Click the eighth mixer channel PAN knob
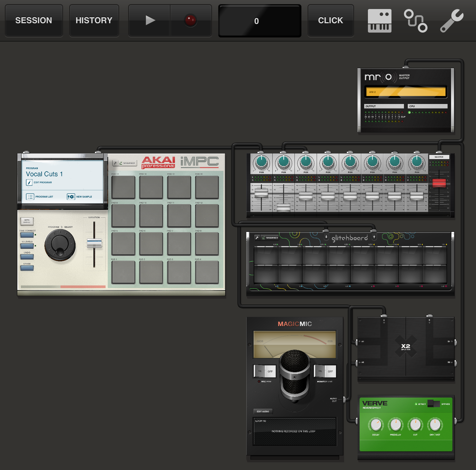476x470 pixels. tap(417, 162)
